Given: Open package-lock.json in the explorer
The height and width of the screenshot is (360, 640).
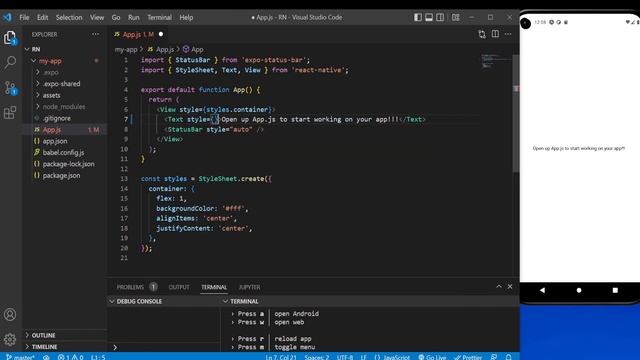Looking at the screenshot, I should pos(64,164).
